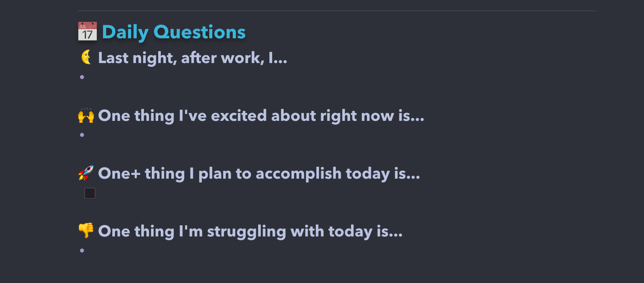Image resolution: width=644 pixels, height=283 pixels.
Task: Place cursor in 'Last night, after work, I...' heading
Action: [x=192, y=58]
